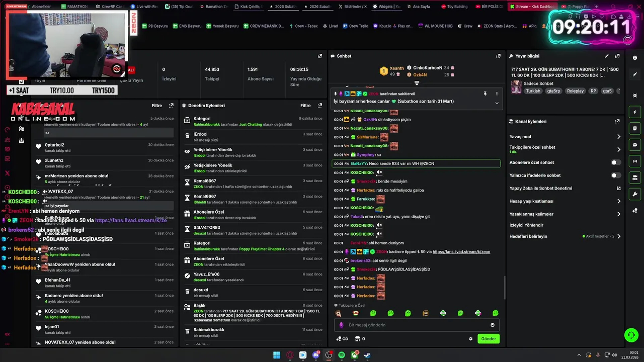
Task: Open Spotify from the Windows taskbar
Action: [x=342, y=355]
